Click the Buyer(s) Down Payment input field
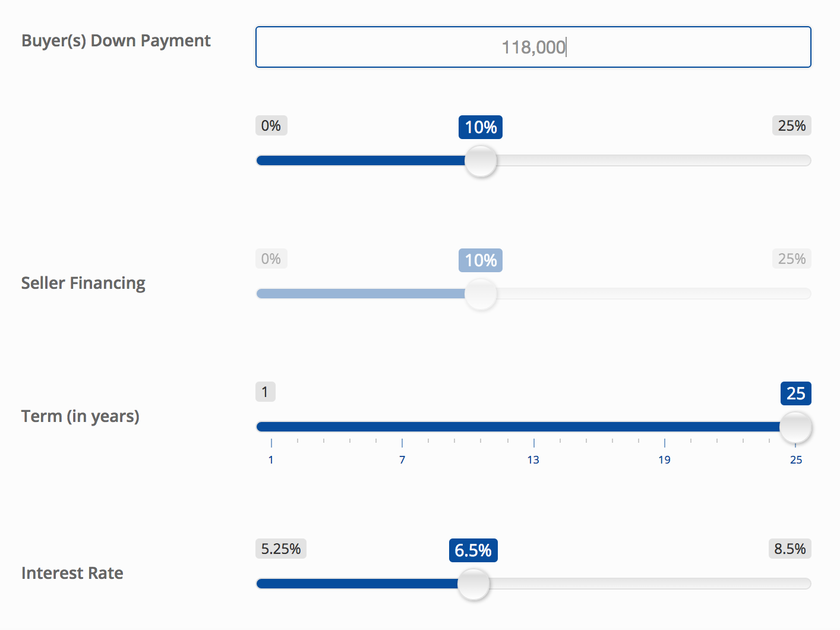The height and width of the screenshot is (630, 840). tap(533, 47)
